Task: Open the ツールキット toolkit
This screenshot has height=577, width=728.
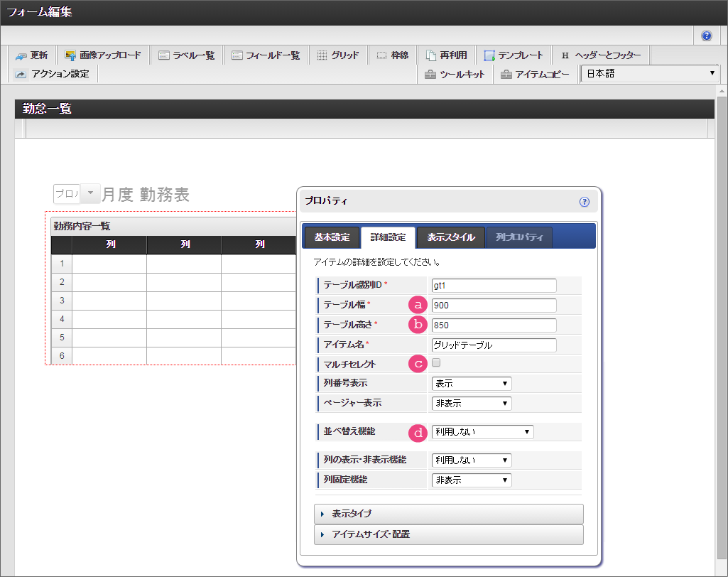Action: click(455, 74)
